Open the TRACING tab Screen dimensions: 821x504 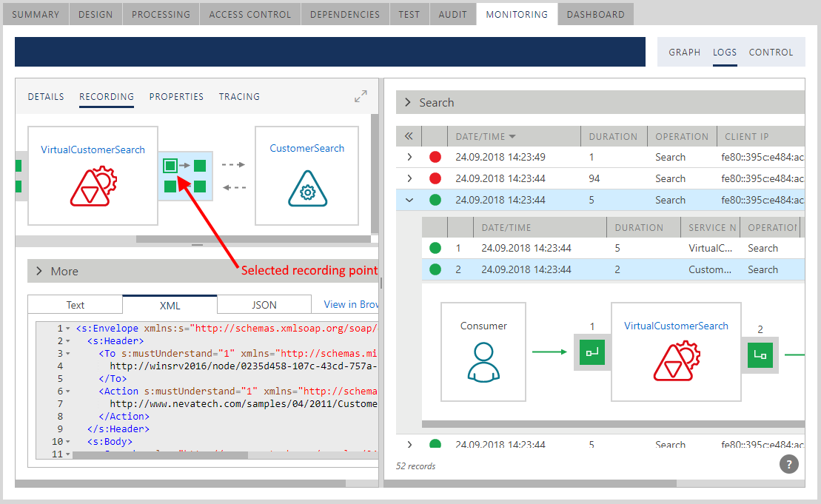239,97
